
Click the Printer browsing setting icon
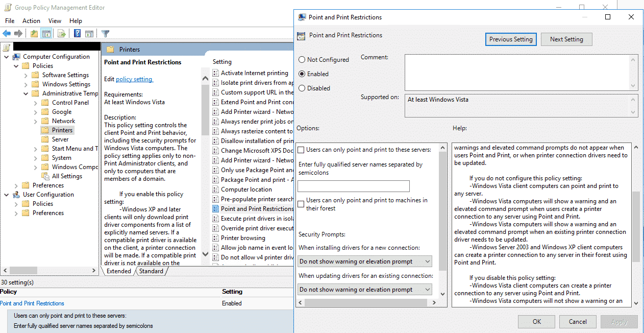click(215, 238)
